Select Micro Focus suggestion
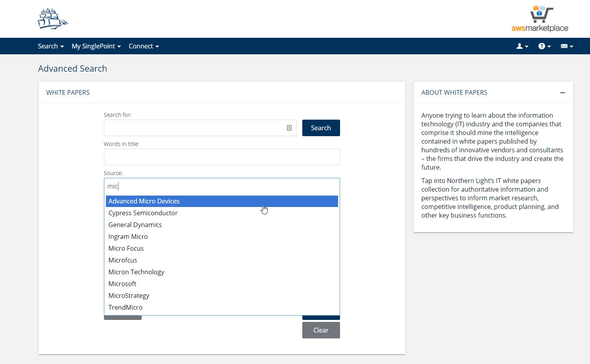Screen dimensions: 590x364 222,248
